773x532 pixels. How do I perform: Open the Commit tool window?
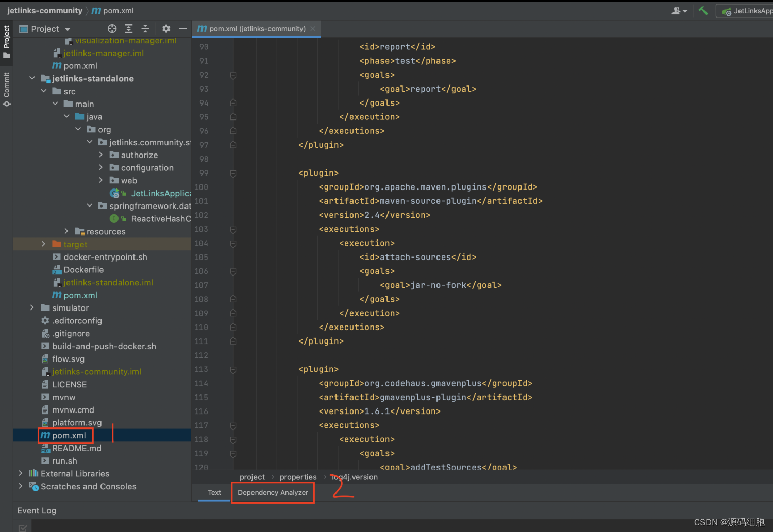pos(6,89)
